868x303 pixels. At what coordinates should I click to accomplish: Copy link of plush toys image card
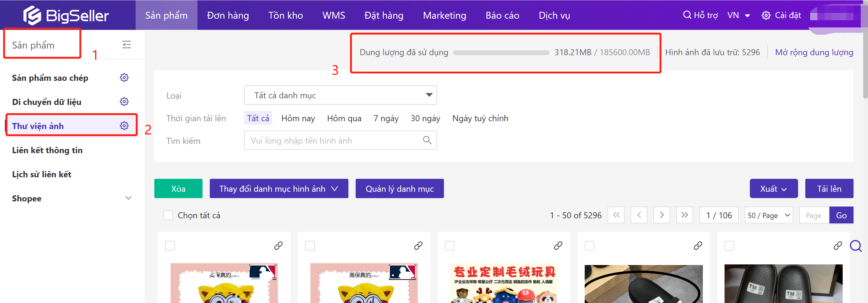click(x=558, y=245)
